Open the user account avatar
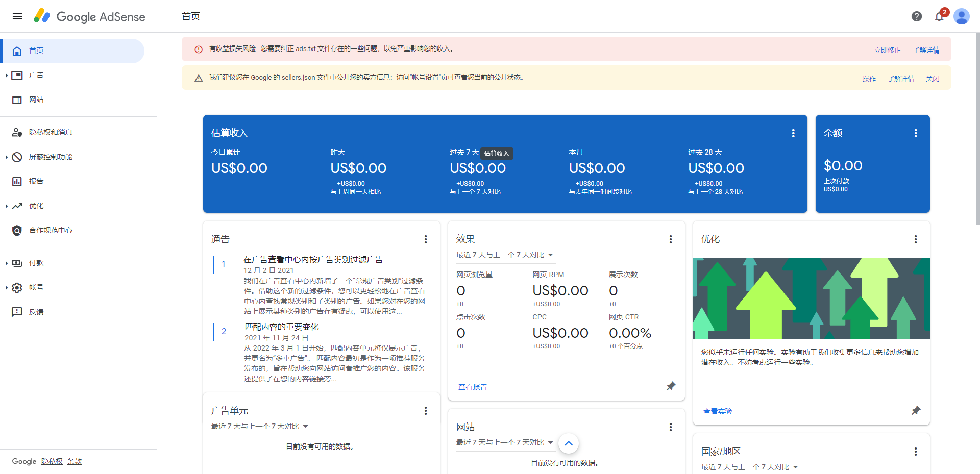 962,16
